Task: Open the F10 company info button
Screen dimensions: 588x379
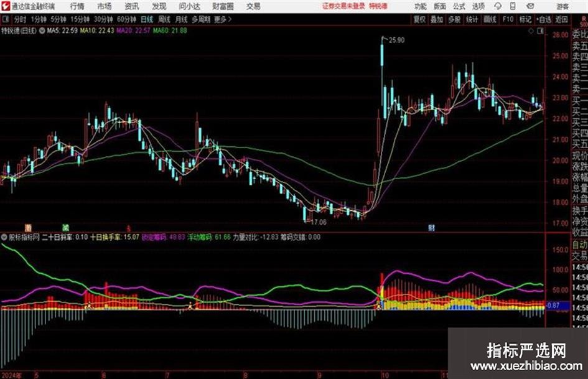Action: tap(508, 19)
